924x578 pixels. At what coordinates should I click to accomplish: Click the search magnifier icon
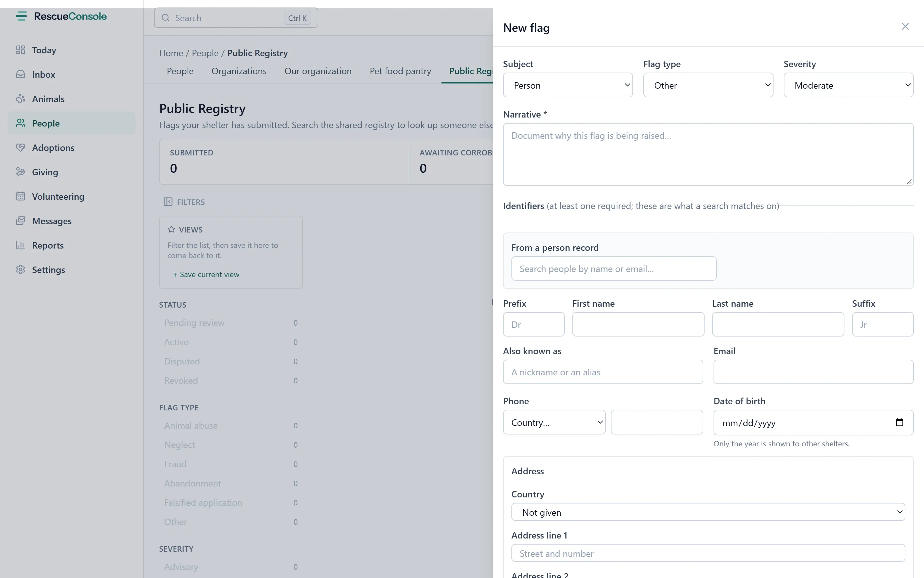(x=165, y=18)
